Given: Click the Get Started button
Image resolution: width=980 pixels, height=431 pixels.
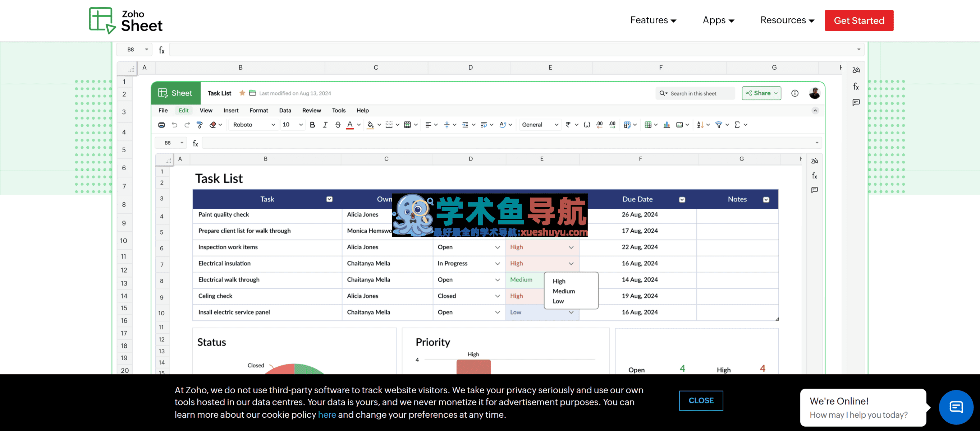Looking at the screenshot, I should pos(858,20).
